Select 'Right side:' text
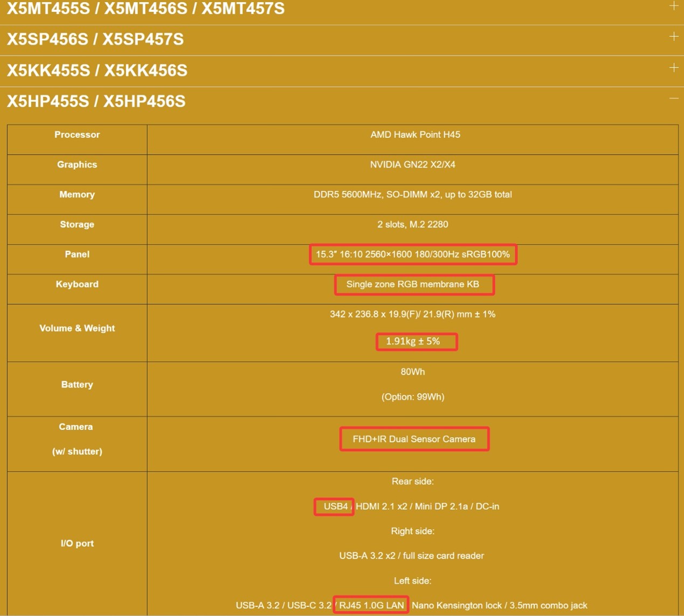This screenshot has height=616, width=684. [x=413, y=531]
